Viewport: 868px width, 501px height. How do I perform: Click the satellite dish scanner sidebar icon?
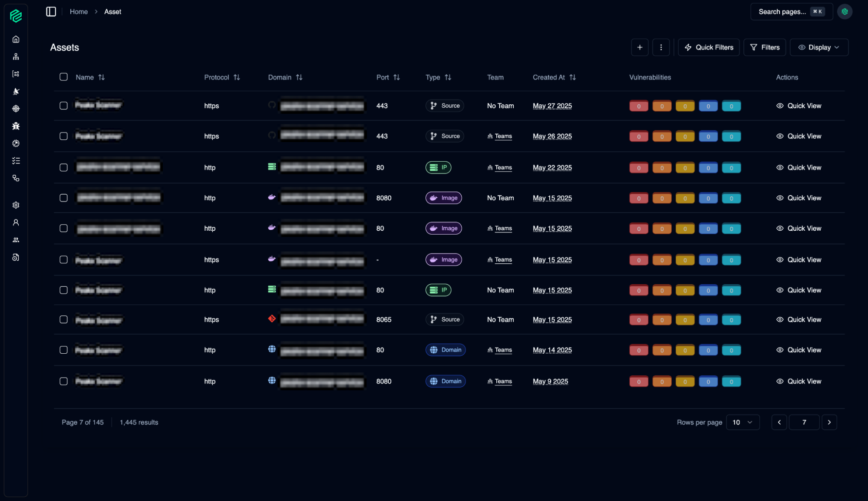pos(16,91)
